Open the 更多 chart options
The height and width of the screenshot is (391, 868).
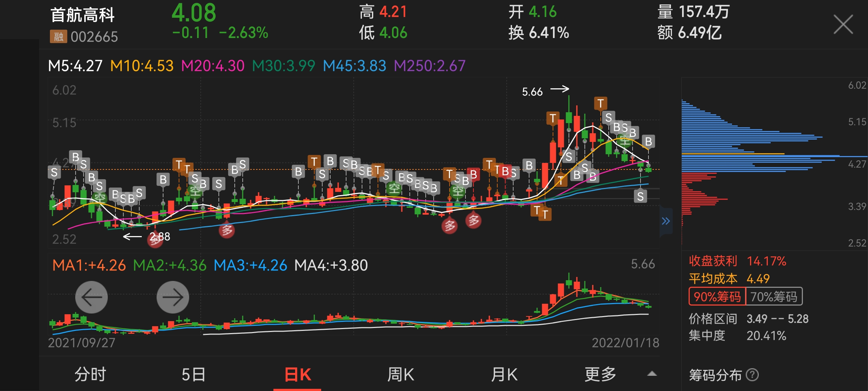600,374
